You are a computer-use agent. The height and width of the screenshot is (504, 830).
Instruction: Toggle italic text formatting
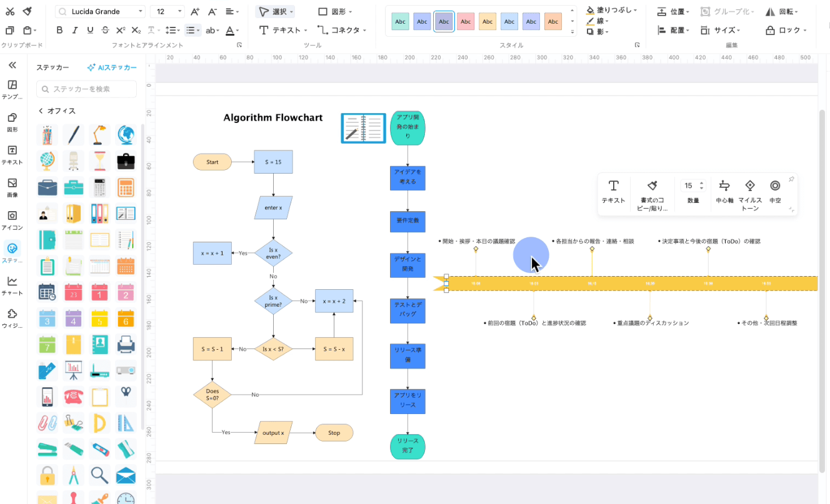pyautogui.click(x=75, y=30)
